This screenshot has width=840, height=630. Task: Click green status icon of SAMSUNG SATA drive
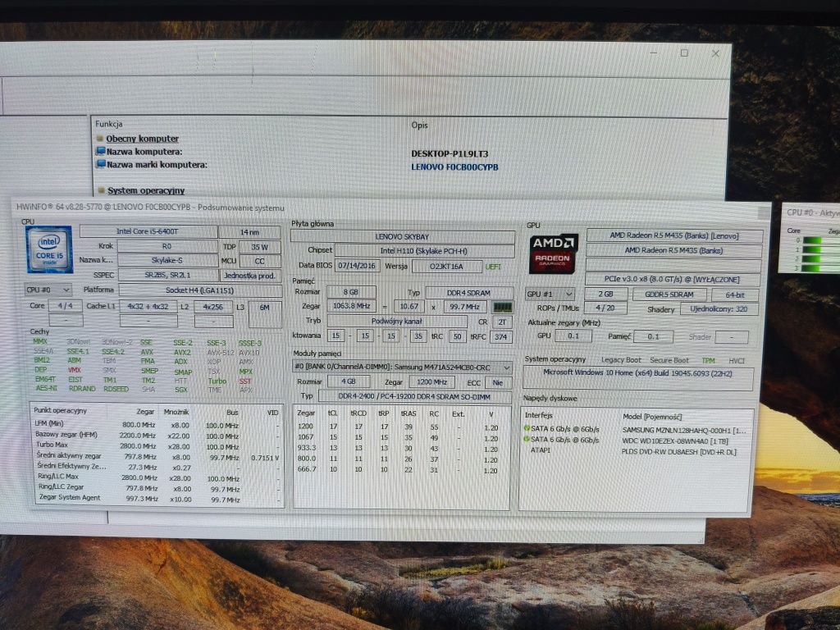[527, 428]
